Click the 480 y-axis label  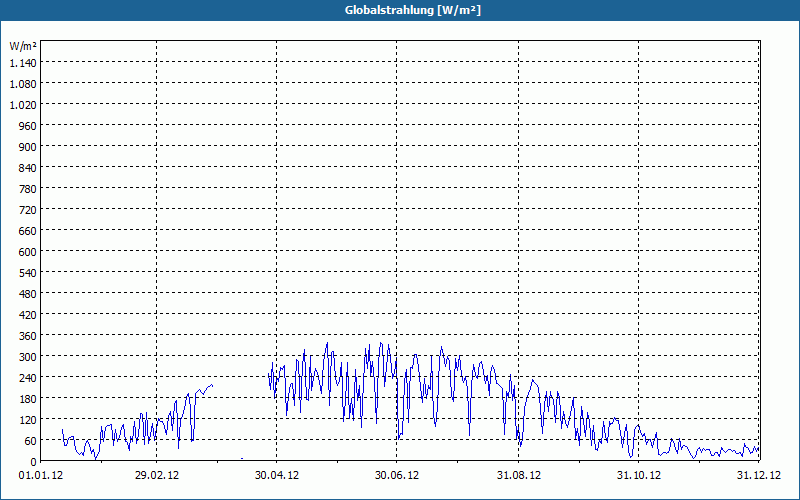click(28, 294)
